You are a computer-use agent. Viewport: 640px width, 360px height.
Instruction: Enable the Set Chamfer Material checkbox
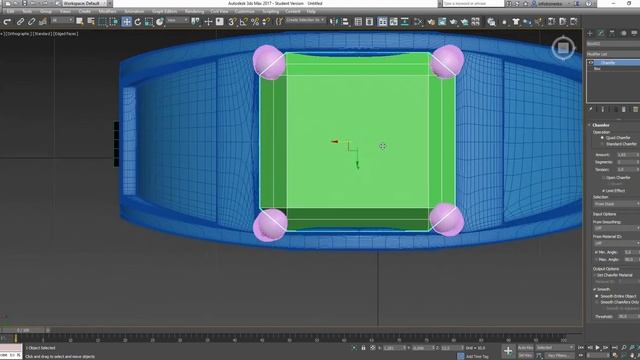595,275
